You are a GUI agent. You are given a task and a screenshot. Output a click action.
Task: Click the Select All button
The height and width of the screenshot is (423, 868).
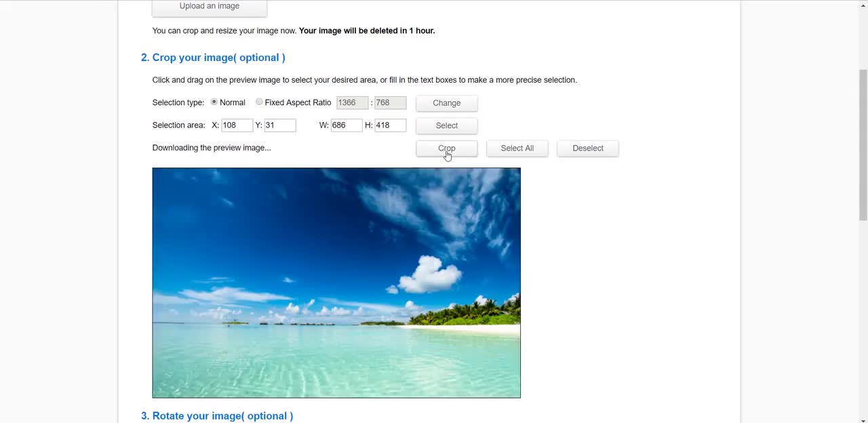(x=517, y=148)
